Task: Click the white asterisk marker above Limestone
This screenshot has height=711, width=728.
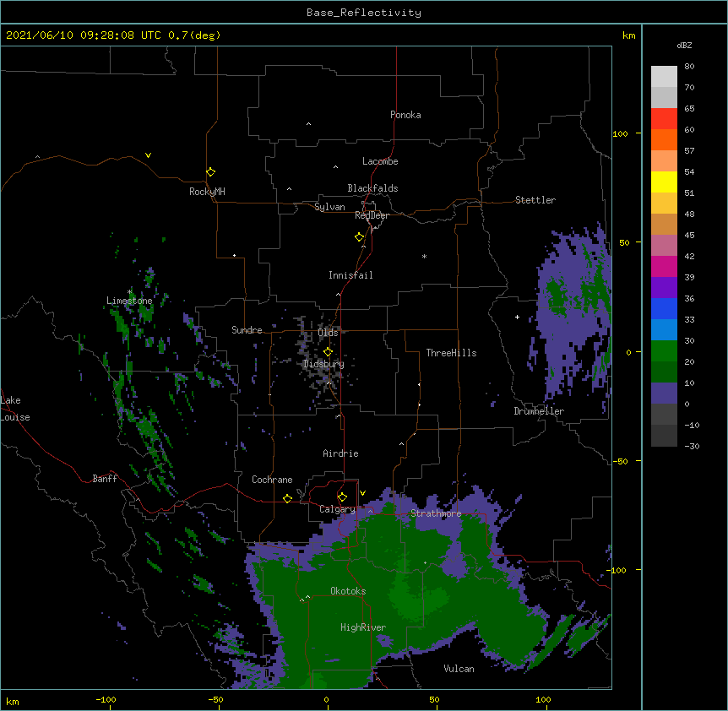Action: [x=129, y=292]
